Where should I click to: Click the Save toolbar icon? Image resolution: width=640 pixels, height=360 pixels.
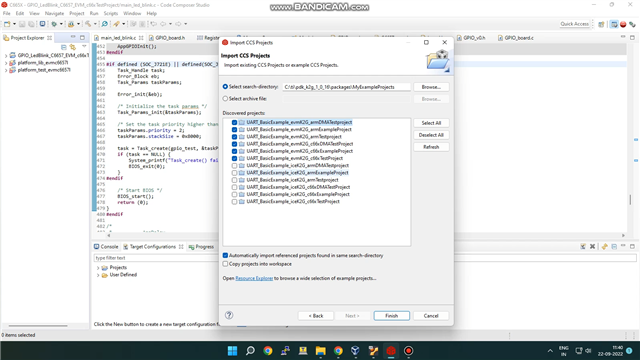(x=22, y=24)
